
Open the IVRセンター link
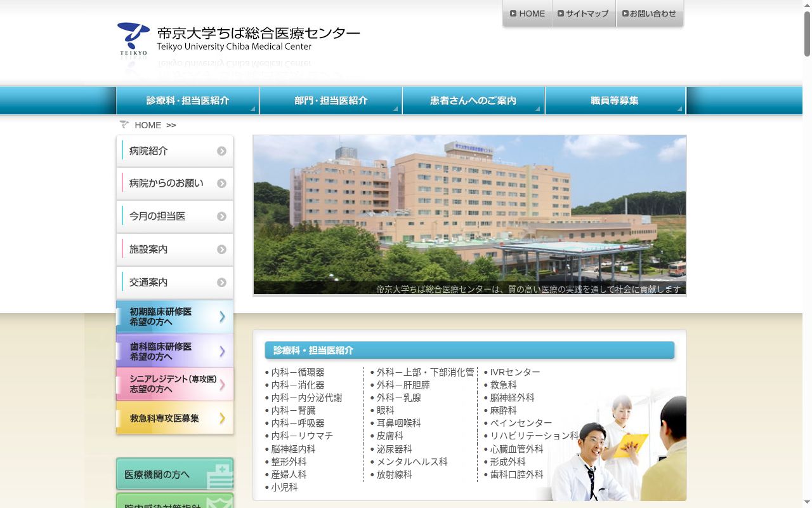515,372
